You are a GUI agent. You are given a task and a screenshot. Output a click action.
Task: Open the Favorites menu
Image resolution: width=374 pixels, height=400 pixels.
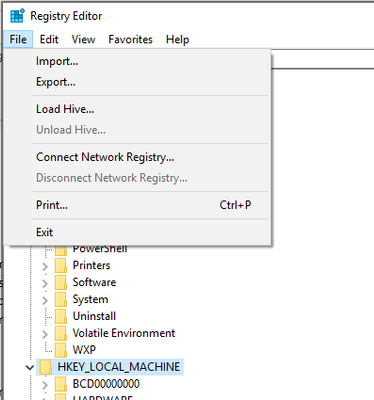tap(130, 39)
